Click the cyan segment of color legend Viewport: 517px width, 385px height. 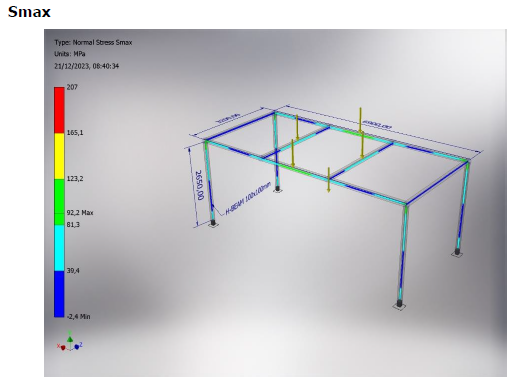(59, 248)
